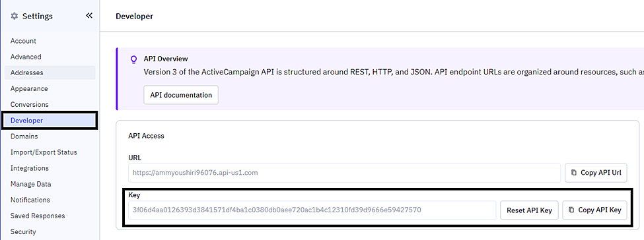Navigate to Conversions settings

30,105
